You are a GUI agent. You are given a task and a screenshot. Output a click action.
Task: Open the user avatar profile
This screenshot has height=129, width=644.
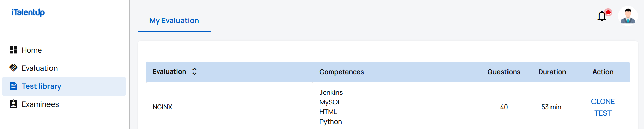click(x=628, y=16)
